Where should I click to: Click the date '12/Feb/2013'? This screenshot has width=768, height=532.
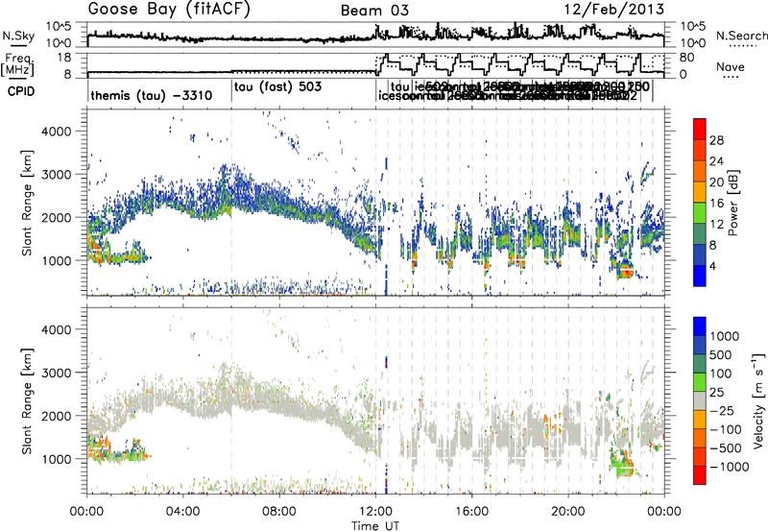613,10
